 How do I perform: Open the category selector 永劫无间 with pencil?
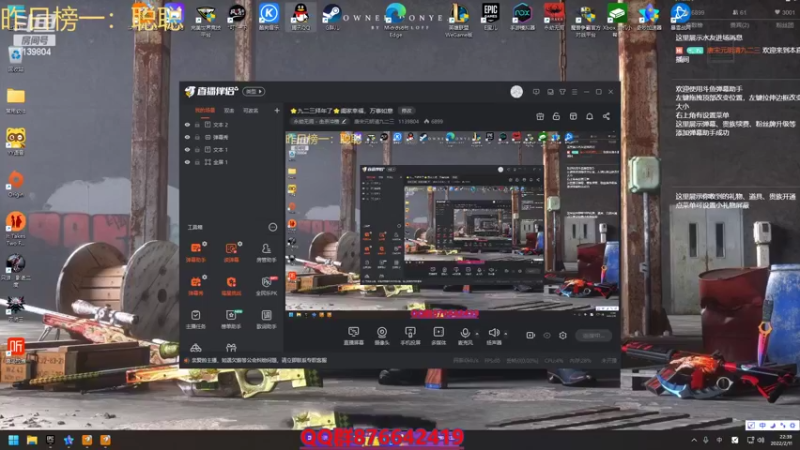(319, 121)
